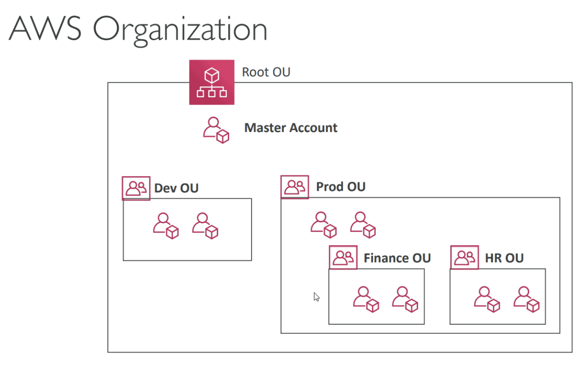Viewport: 588px width, 369px height.
Task: Click the Prod OU group icon
Action: click(294, 187)
